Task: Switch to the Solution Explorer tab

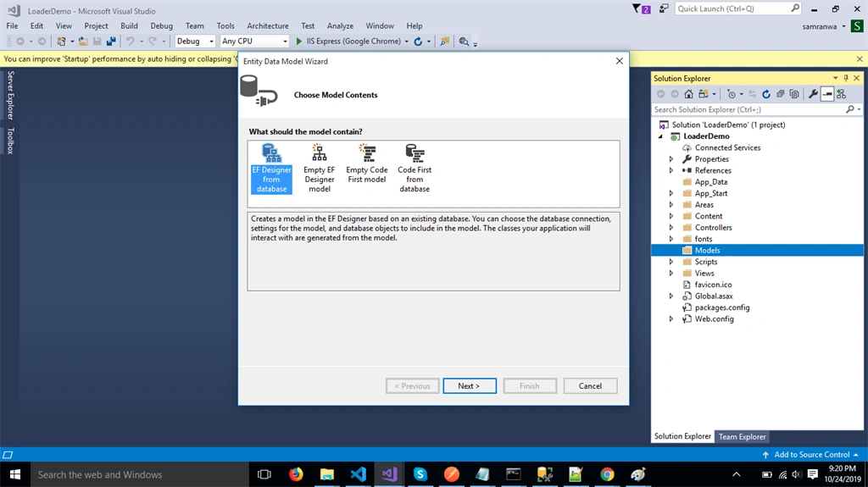Action: tap(682, 437)
